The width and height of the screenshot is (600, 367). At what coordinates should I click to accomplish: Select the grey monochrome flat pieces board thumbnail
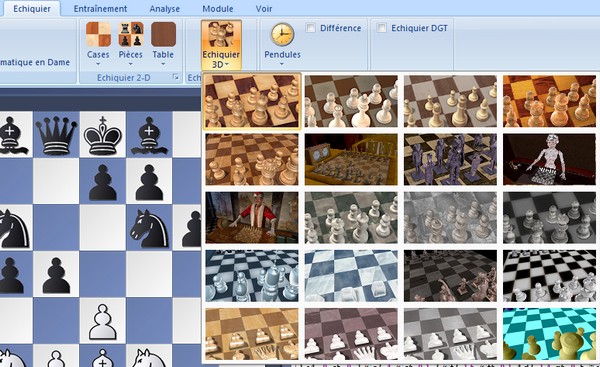[450, 334]
